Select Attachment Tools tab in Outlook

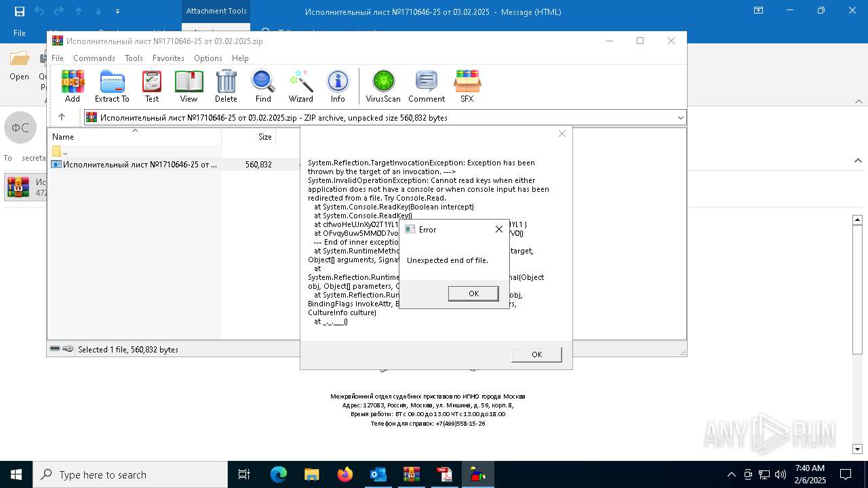pyautogui.click(x=216, y=11)
